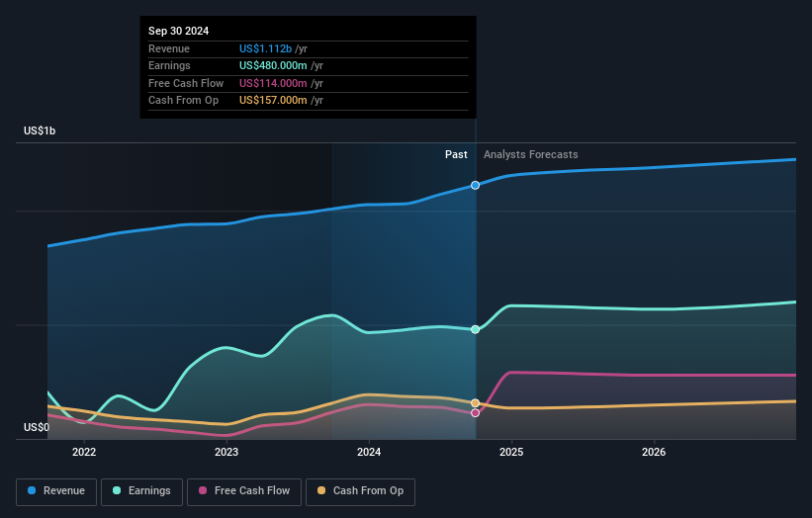The width and height of the screenshot is (812, 518).
Task: Click the Revenue row label in tooltip
Action: tap(169, 48)
